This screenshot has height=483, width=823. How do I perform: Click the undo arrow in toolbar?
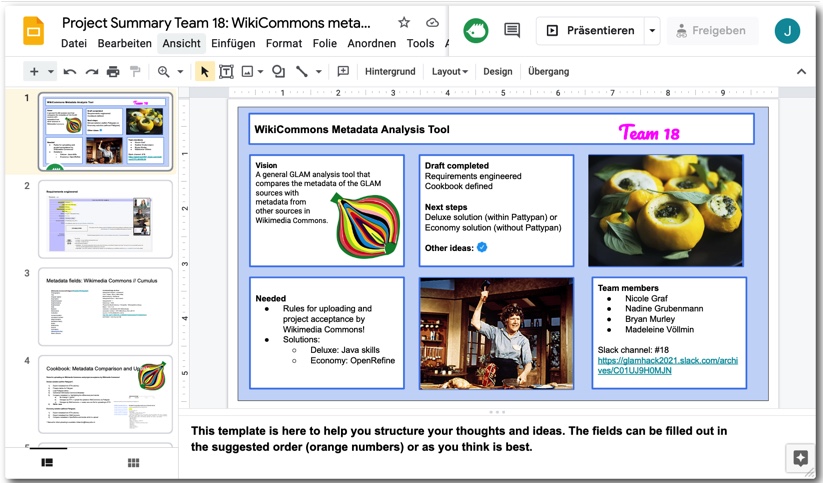(69, 72)
